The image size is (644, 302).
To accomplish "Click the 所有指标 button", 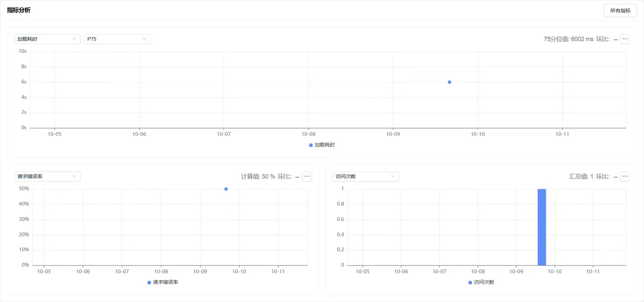I will coord(620,11).
